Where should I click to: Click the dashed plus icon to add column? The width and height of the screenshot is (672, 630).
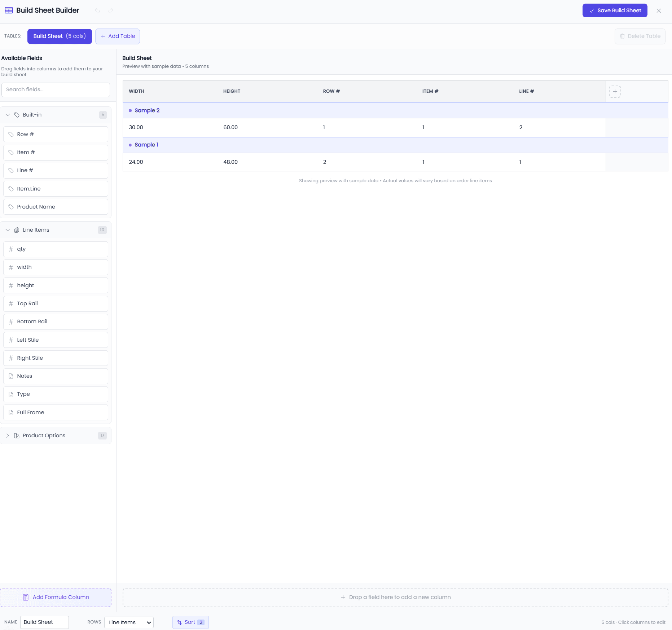tap(615, 91)
